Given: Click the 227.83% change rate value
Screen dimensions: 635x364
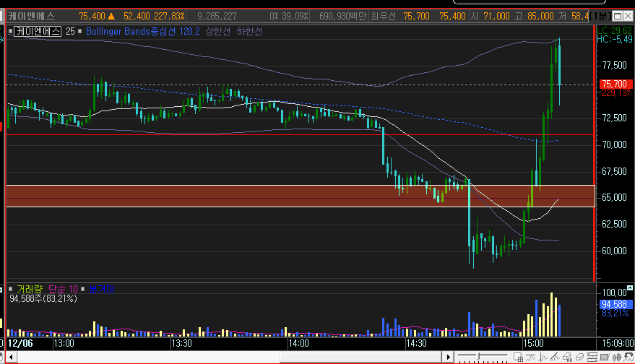Looking at the screenshot, I should (169, 16).
